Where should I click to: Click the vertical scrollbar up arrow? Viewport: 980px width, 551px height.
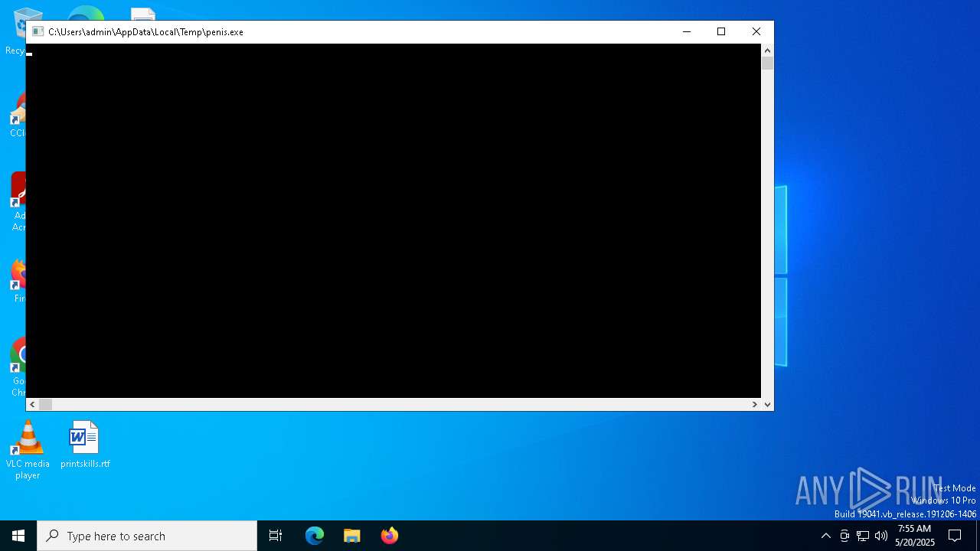tap(767, 51)
